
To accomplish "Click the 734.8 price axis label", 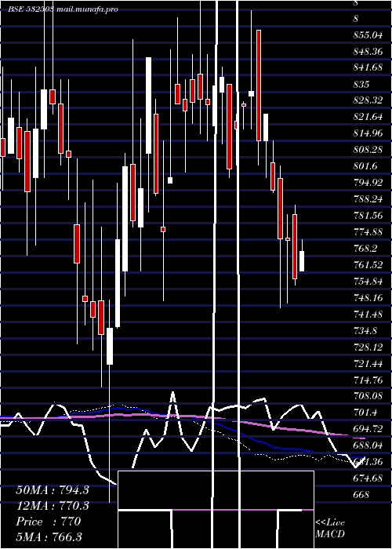I will pyautogui.click(x=365, y=331).
